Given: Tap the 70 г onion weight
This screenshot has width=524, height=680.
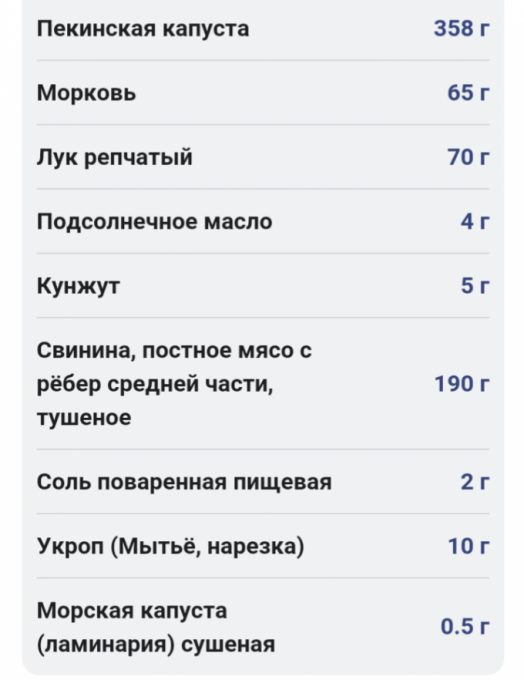Looking at the screenshot, I should tap(468, 157).
